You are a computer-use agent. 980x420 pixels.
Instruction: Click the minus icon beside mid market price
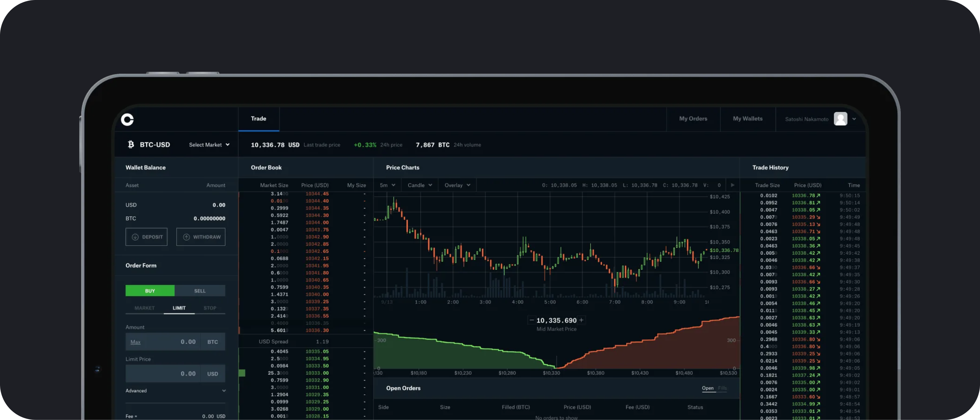(531, 320)
